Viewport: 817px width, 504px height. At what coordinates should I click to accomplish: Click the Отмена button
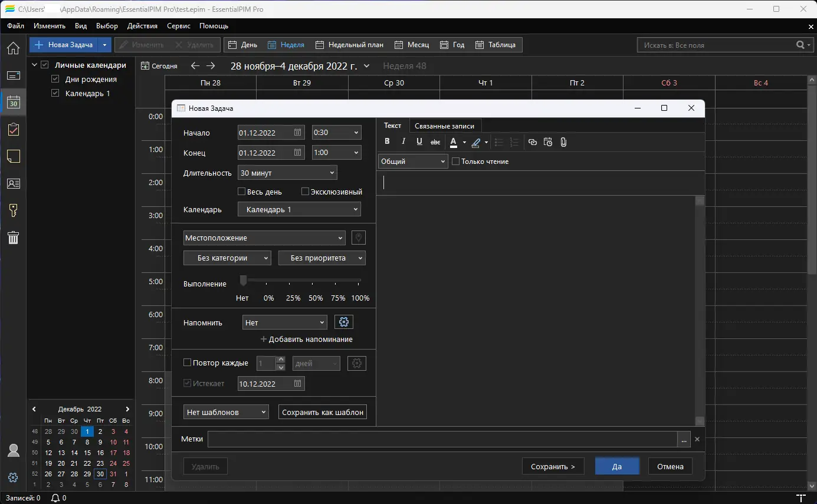(x=670, y=466)
